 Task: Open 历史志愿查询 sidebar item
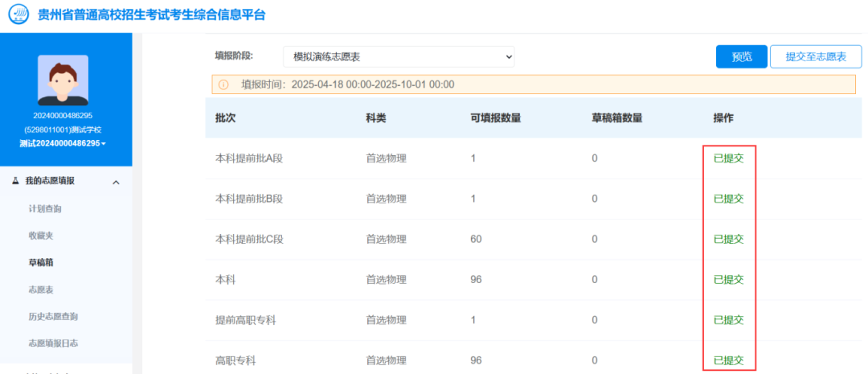coord(53,316)
